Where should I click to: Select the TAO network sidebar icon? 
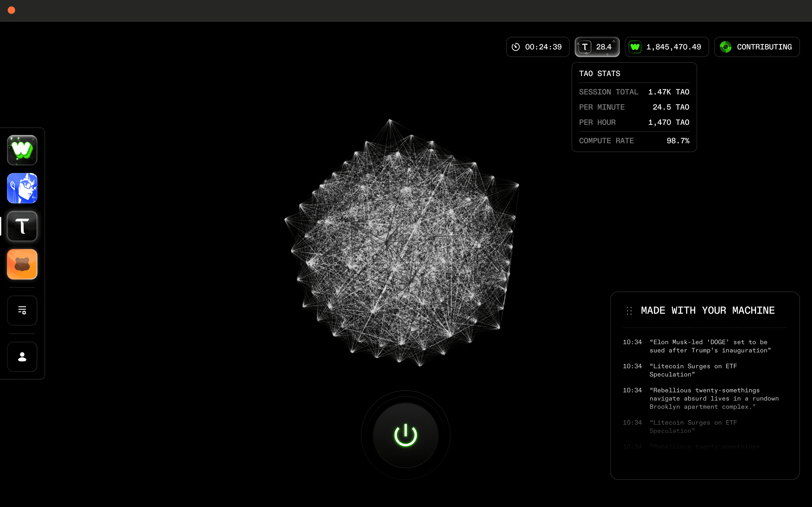tap(22, 226)
